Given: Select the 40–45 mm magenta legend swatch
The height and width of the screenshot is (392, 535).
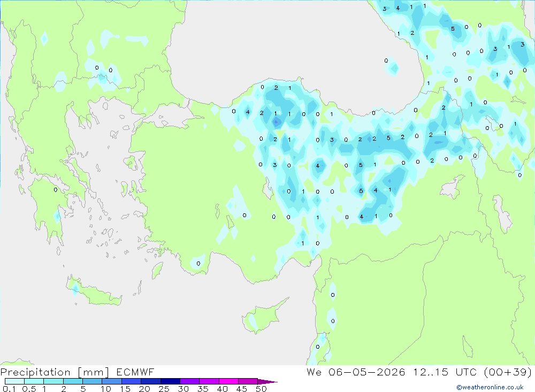Looking at the screenshot, I should click(x=228, y=381).
